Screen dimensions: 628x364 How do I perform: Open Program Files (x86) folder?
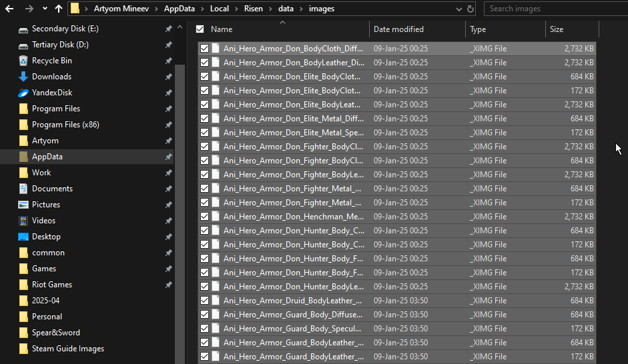[x=65, y=125]
